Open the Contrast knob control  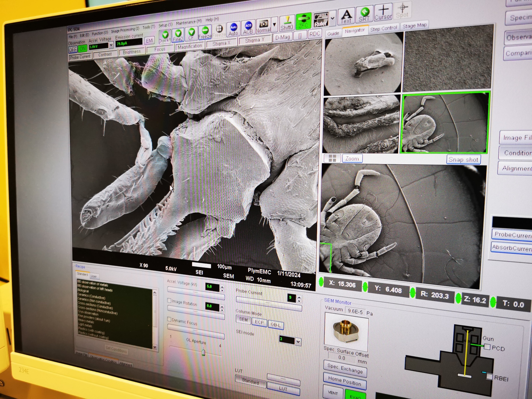point(105,55)
